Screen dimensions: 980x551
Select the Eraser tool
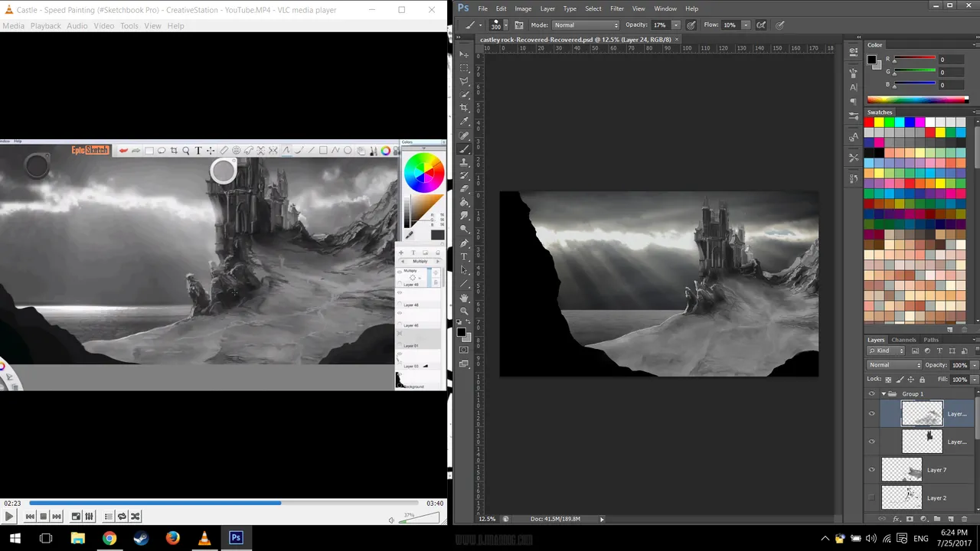464,190
